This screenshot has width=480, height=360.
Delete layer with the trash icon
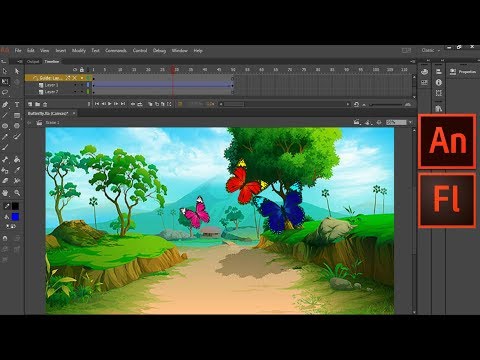(45, 104)
